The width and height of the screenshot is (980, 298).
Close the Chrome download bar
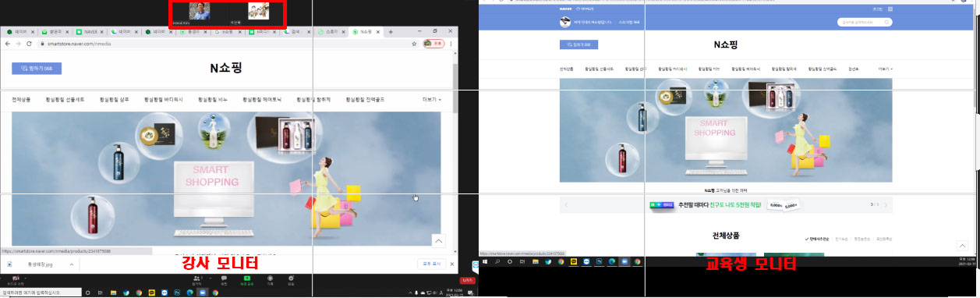click(x=452, y=264)
